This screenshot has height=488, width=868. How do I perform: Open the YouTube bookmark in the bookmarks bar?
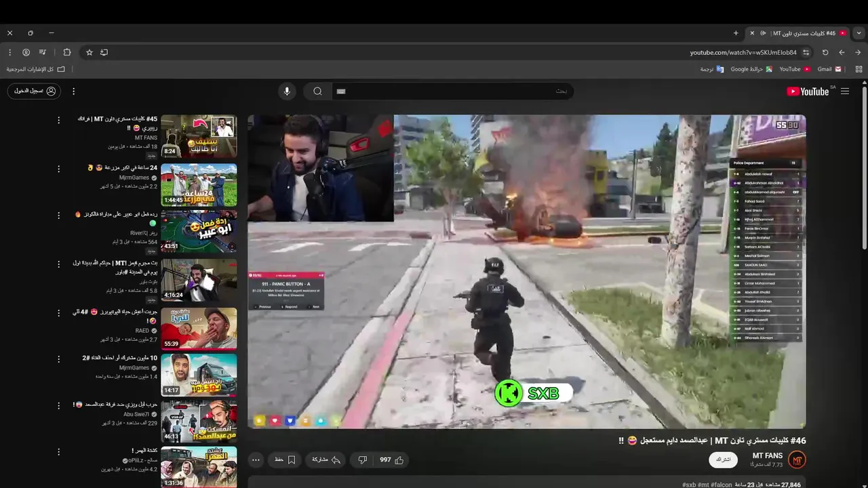[794, 69]
